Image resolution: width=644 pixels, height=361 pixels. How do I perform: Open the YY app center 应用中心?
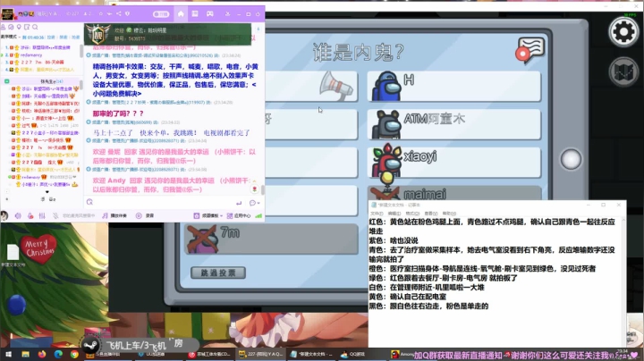(239, 215)
